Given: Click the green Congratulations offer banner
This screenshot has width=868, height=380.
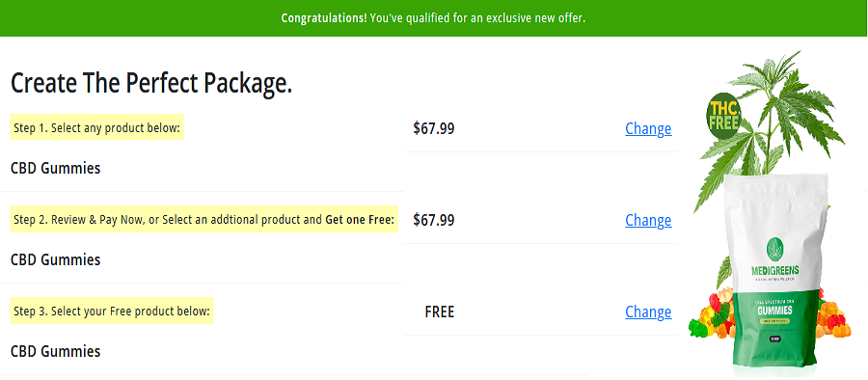Looking at the screenshot, I should (434, 18).
